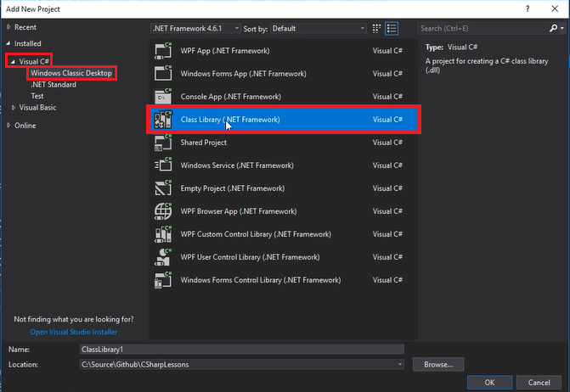This screenshot has width=570, height=392.
Task: Select Windows Service (.NET Framework) template
Action: coord(284,165)
